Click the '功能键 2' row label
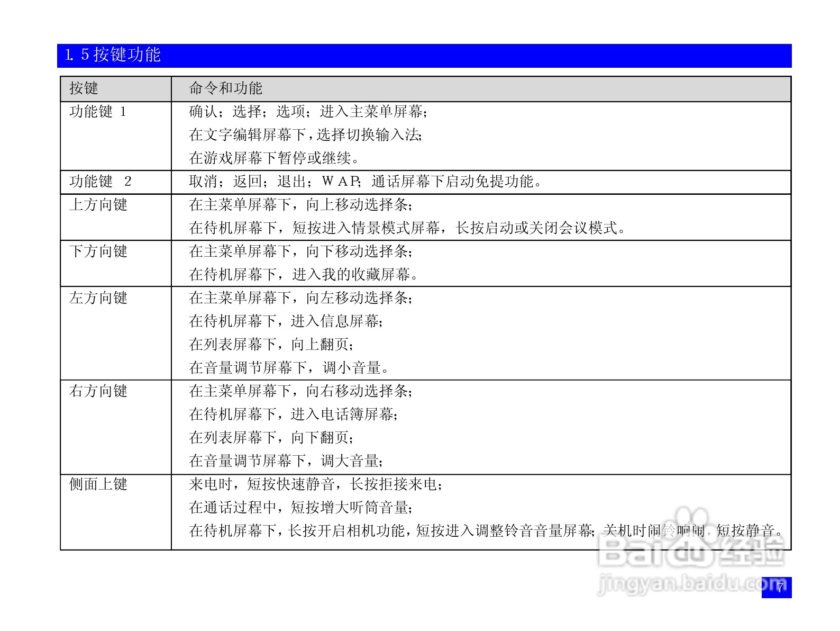Screen dimensions: 840x631 pos(101,182)
